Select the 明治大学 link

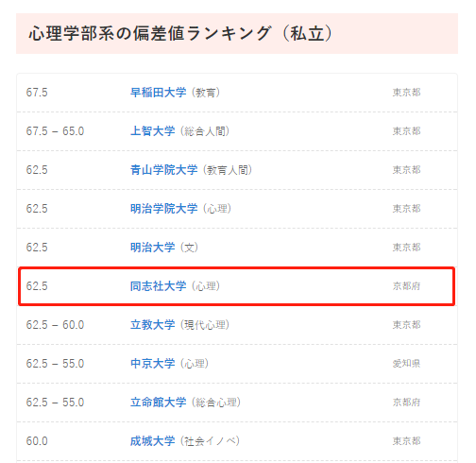[x=152, y=248]
